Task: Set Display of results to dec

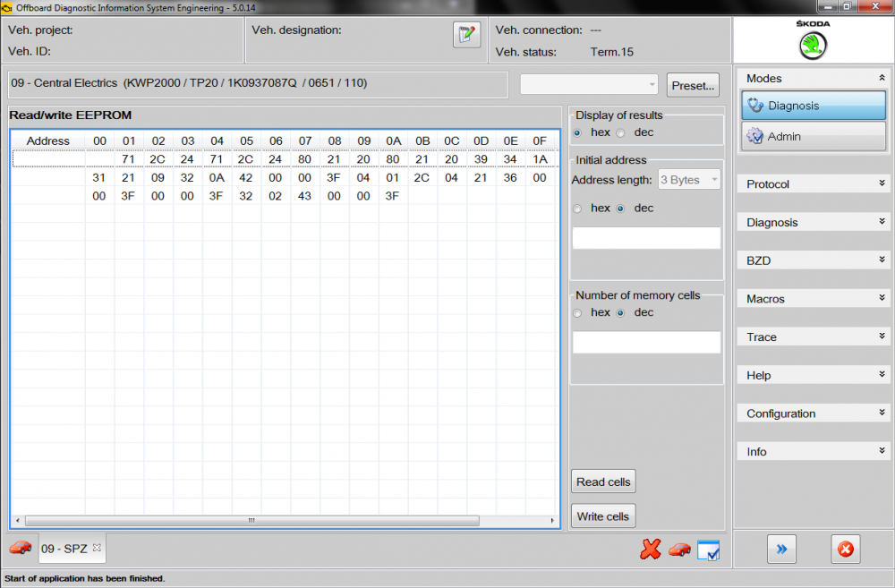Action: click(x=620, y=133)
